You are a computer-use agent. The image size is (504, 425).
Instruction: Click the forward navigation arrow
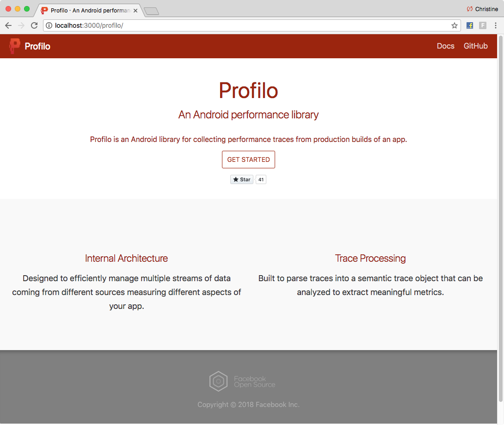click(21, 25)
